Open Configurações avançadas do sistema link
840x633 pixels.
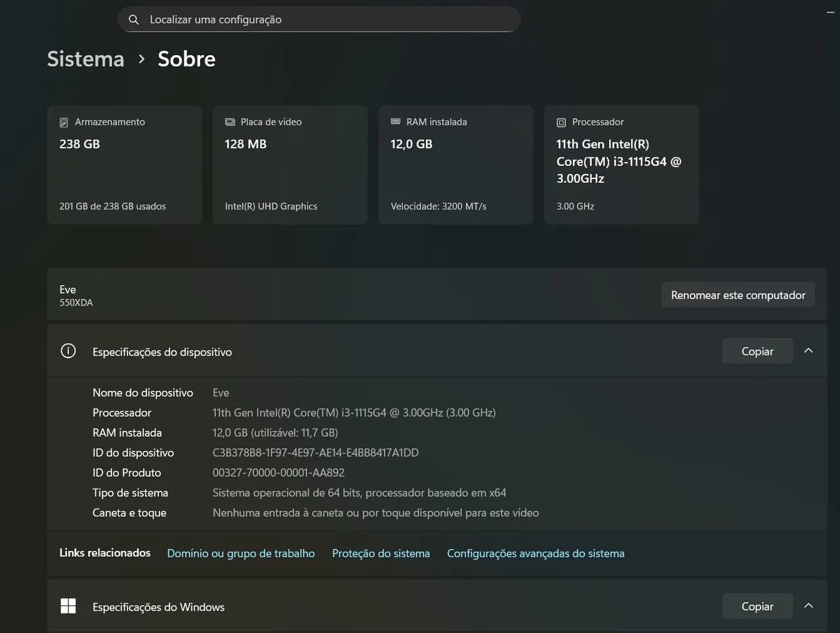(535, 554)
